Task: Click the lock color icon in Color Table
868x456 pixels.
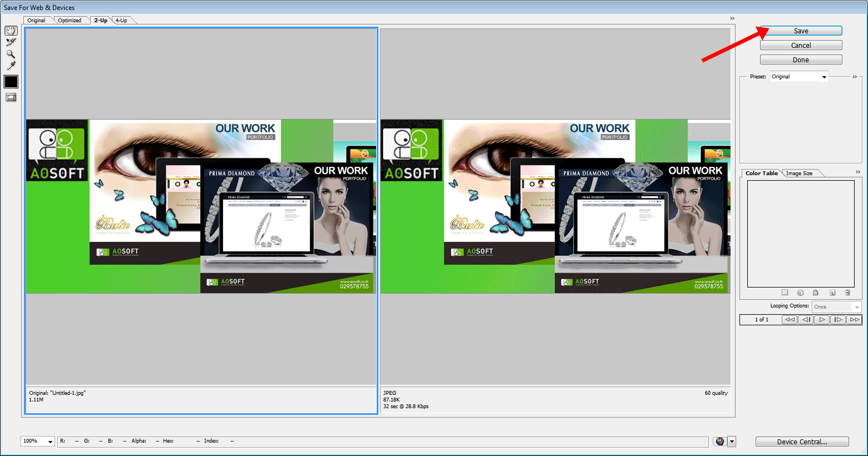Action: click(x=816, y=293)
